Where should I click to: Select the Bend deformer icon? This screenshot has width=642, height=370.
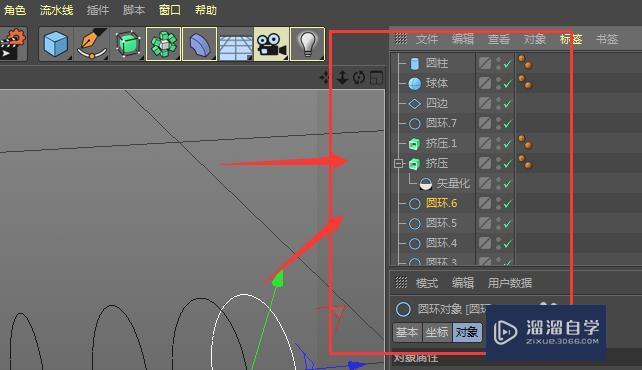point(199,44)
